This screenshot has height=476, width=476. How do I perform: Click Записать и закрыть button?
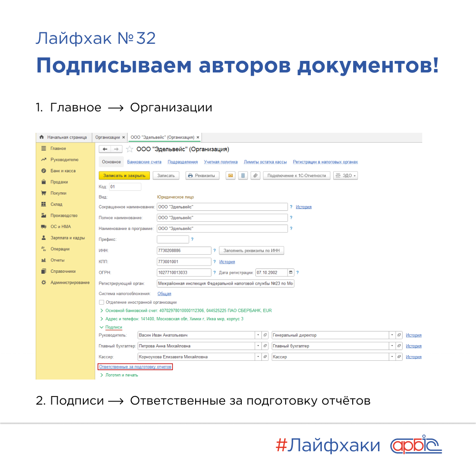point(124,176)
